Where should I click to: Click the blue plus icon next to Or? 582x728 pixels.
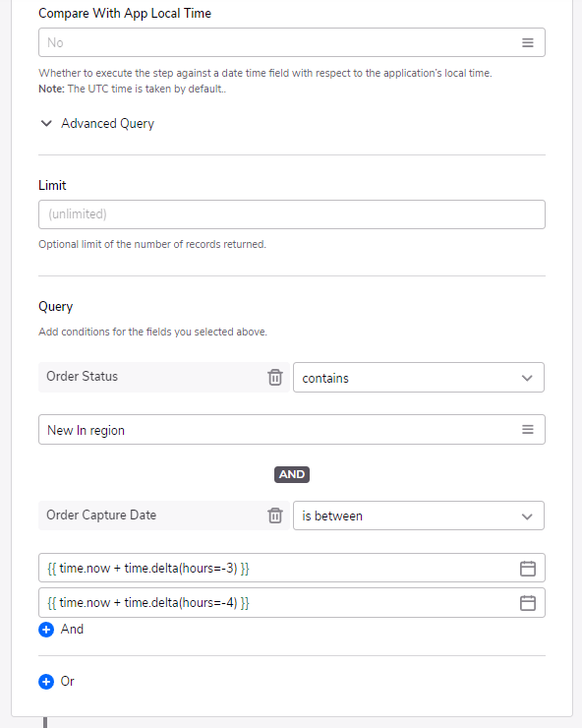tap(46, 682)
